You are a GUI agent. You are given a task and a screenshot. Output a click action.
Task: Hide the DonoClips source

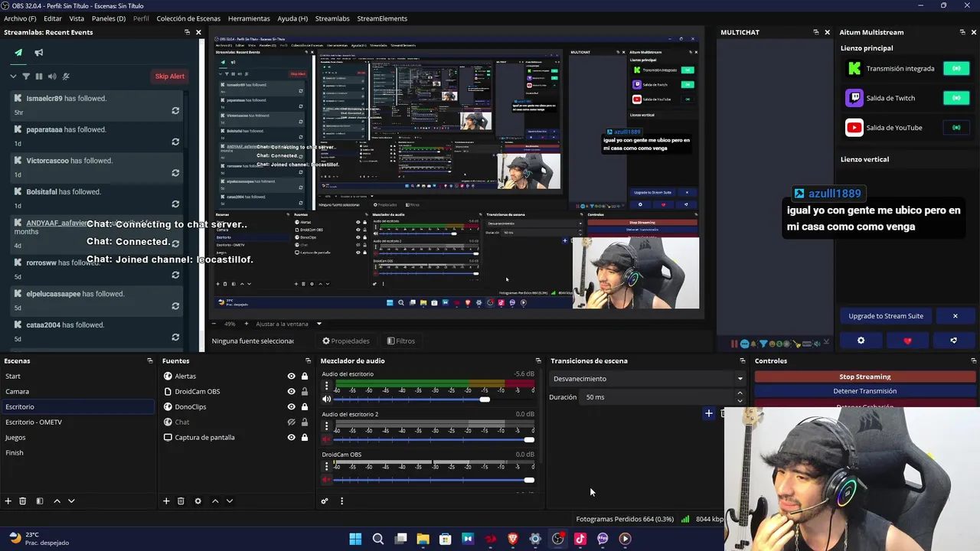[x=291, y=407]
